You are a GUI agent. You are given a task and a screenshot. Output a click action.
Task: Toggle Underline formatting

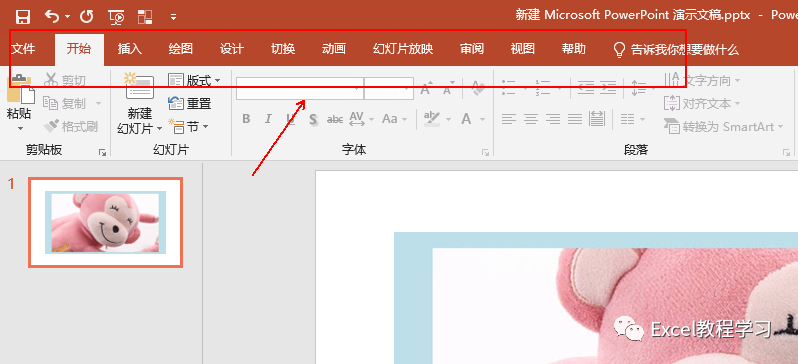(290, 119)
